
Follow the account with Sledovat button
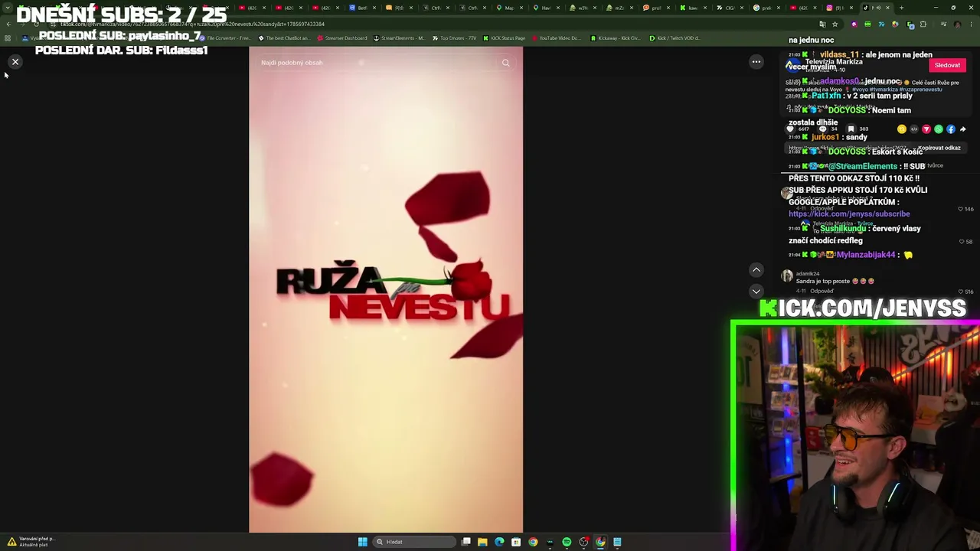click(x=947, y=65)
